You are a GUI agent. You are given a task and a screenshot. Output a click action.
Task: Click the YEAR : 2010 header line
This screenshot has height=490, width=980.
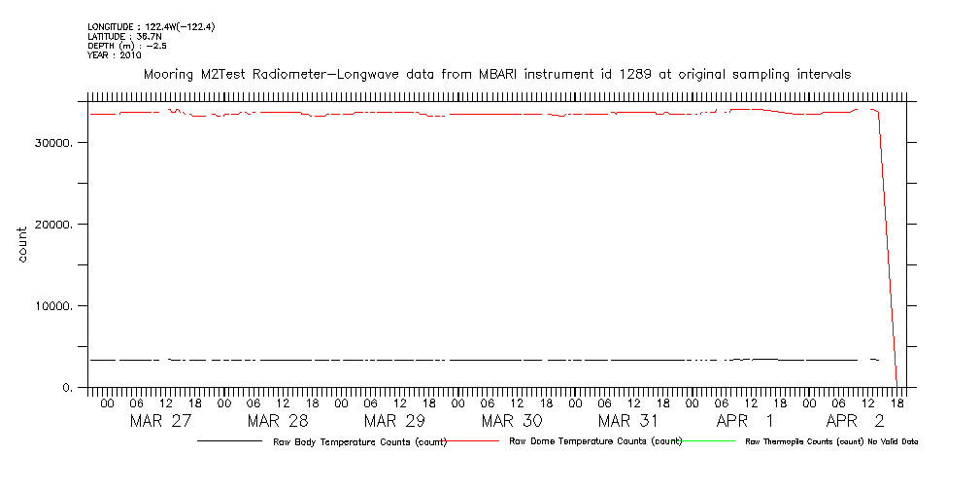[115, 55]
